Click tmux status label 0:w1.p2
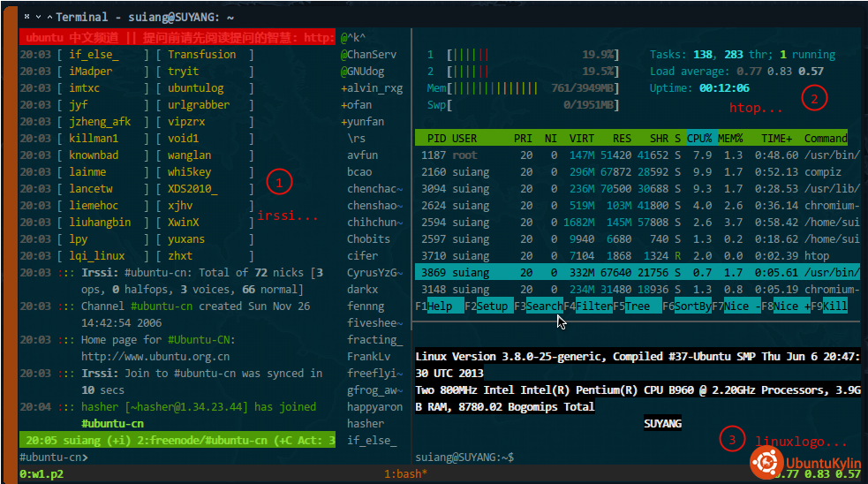Viewport: 868px width, 484px height. click(42, 474)
